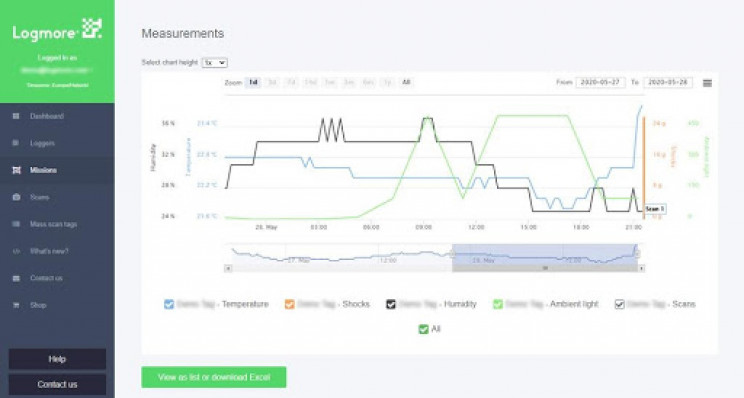Click the Dashboard sidebar icon
This screenshot has width=744, height=398.
coord(16,116)
